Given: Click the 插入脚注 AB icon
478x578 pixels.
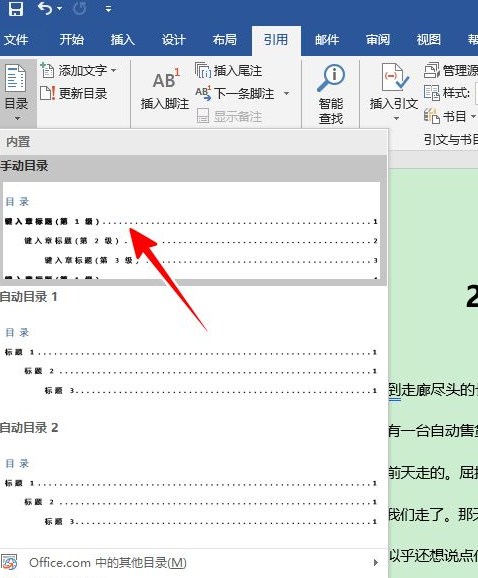Looking at the screenshot, I should 166,79.
